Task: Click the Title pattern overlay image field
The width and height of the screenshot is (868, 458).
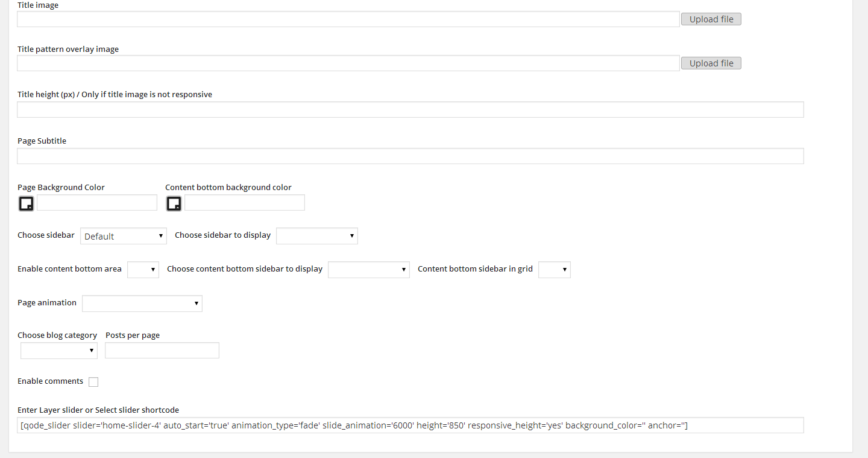Action: tap(348, 63)
